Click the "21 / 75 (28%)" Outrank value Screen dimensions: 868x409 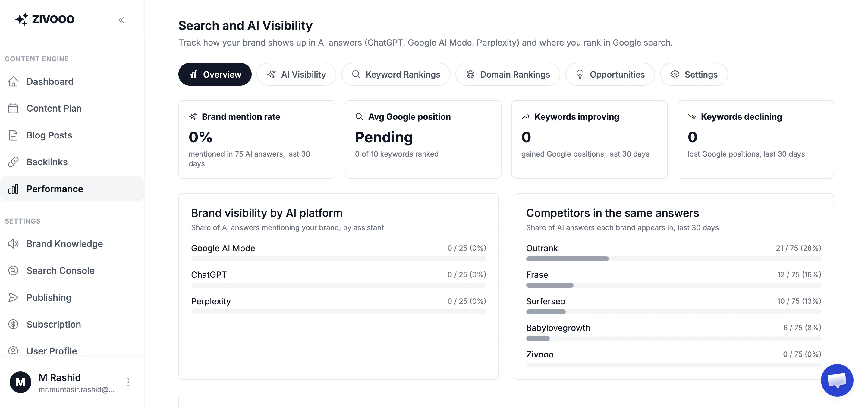coord(798,248)
